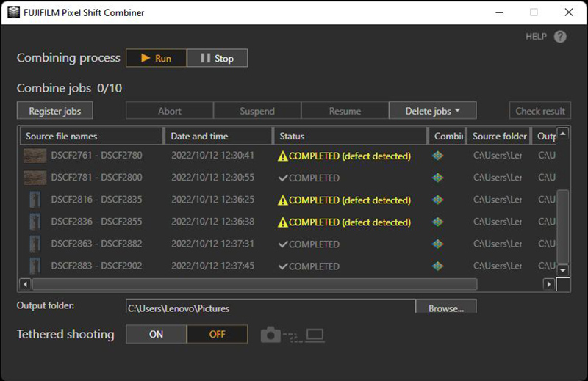This screenshot has width=588, height=381.
Task: Click warning icon on DSCF2816 - DSCF2835 row
Action: 283,200
